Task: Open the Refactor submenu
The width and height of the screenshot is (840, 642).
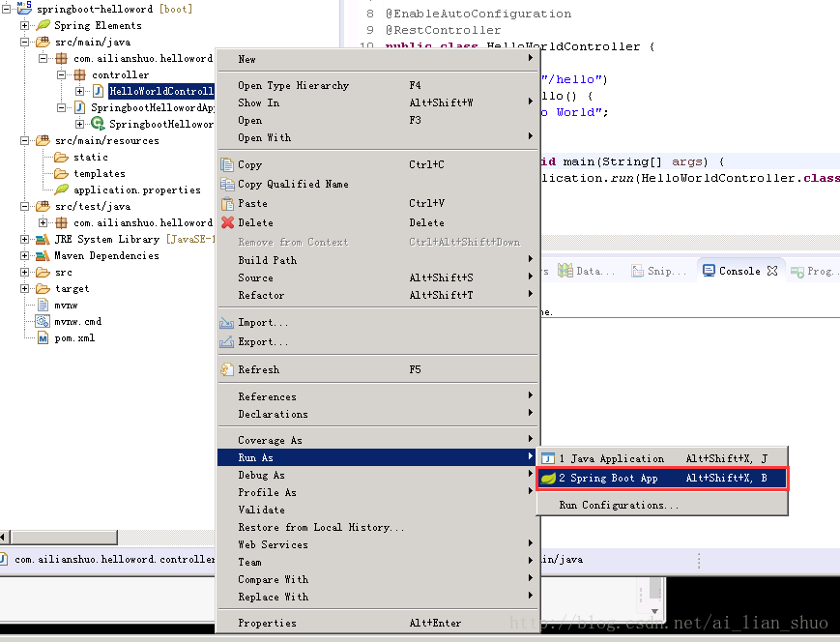Action: [378, 295]
